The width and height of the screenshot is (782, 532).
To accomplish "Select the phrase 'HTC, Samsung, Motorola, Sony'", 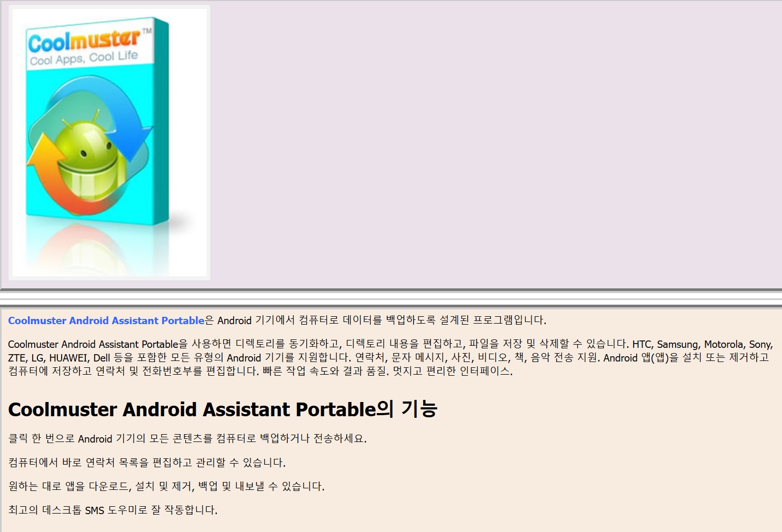I will pos(701,344).
